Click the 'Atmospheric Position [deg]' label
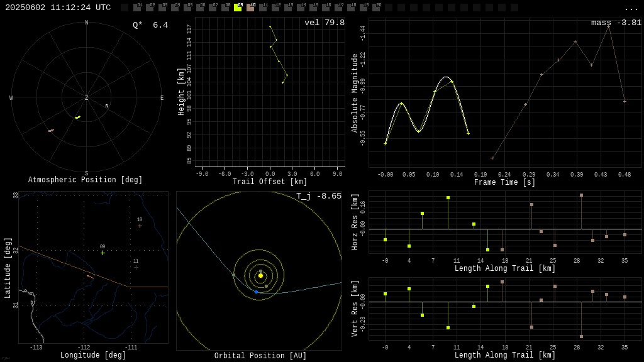Screen dimensions: 644x362 pyautogui.click(x=85, y=180)
